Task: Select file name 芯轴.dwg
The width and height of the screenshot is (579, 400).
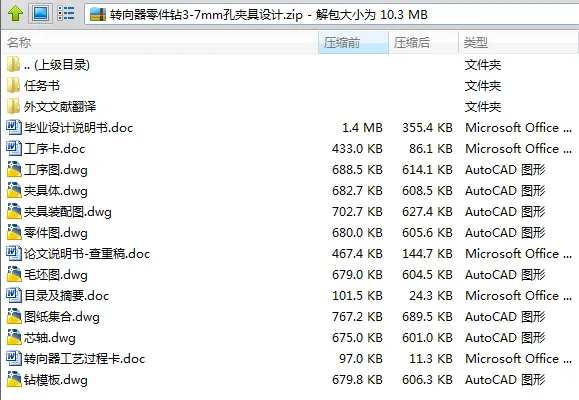Action: (x=50, y=338)
